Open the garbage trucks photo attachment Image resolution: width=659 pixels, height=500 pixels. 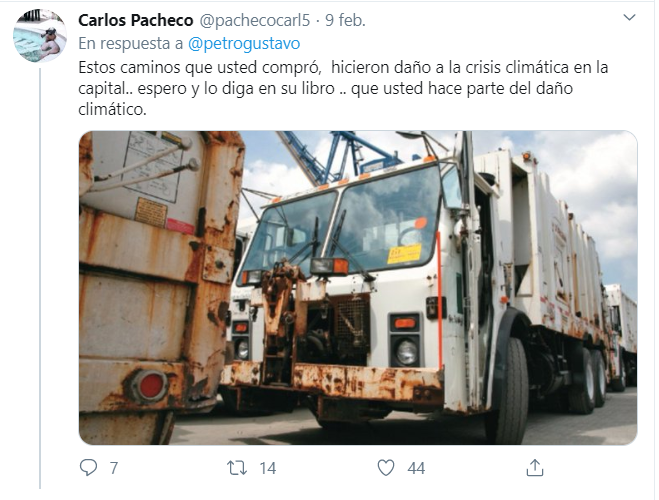point(358,288)
